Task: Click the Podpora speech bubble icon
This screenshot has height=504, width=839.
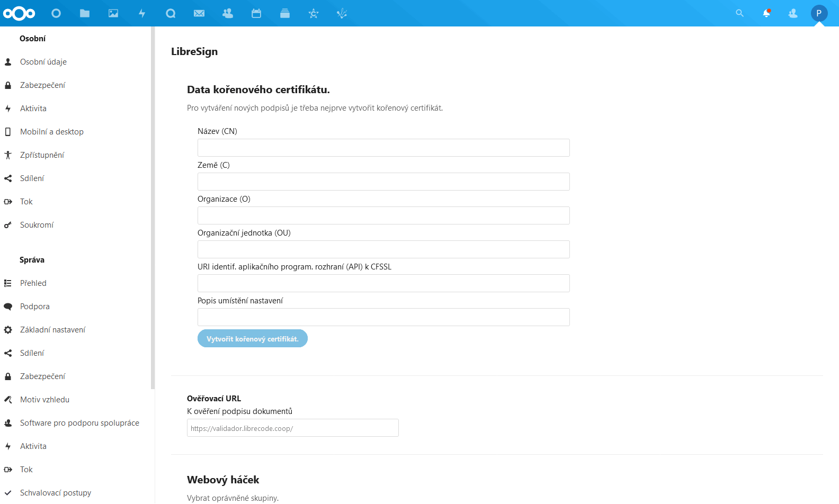Action: [x=8, y=307]
